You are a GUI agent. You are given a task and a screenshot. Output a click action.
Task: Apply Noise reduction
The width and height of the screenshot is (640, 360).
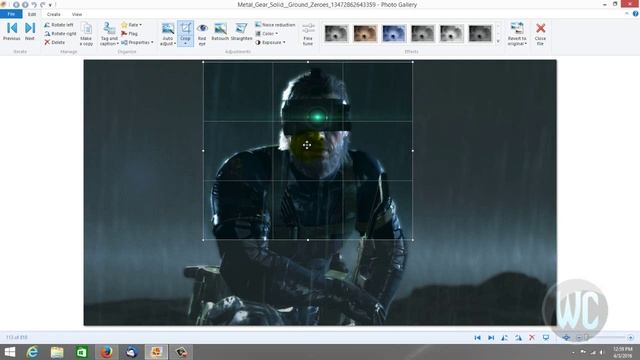[x=275, y=25]
